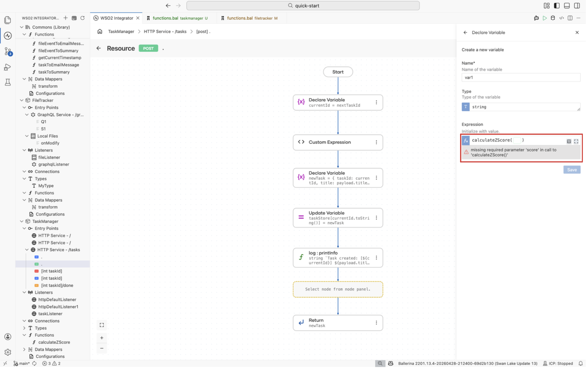Open the notifications bell in status bar
Viewport: 588px width, 372px height.
[581, 363]
